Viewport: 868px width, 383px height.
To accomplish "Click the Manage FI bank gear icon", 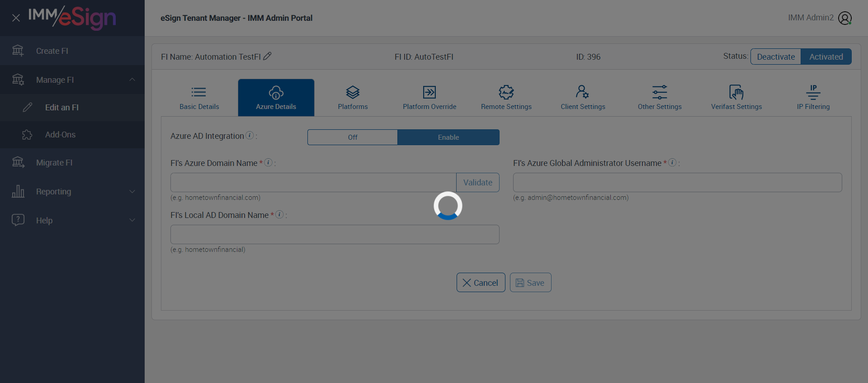I will click(x=18, y=80).
